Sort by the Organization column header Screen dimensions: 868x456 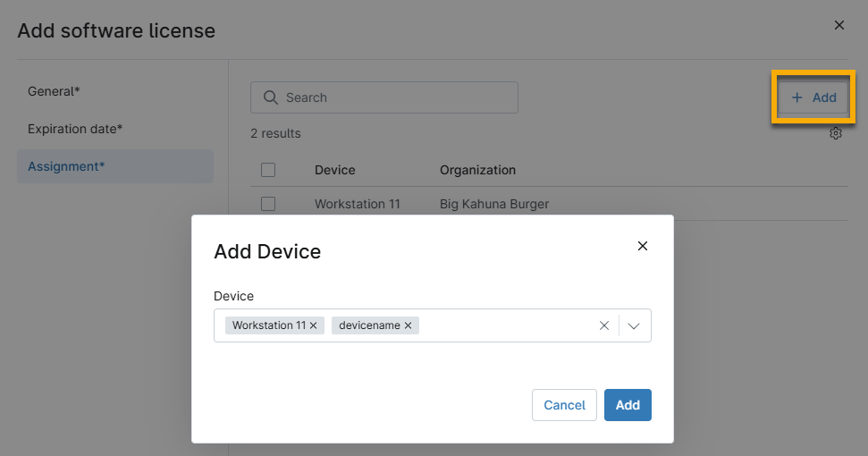point(477,170)
